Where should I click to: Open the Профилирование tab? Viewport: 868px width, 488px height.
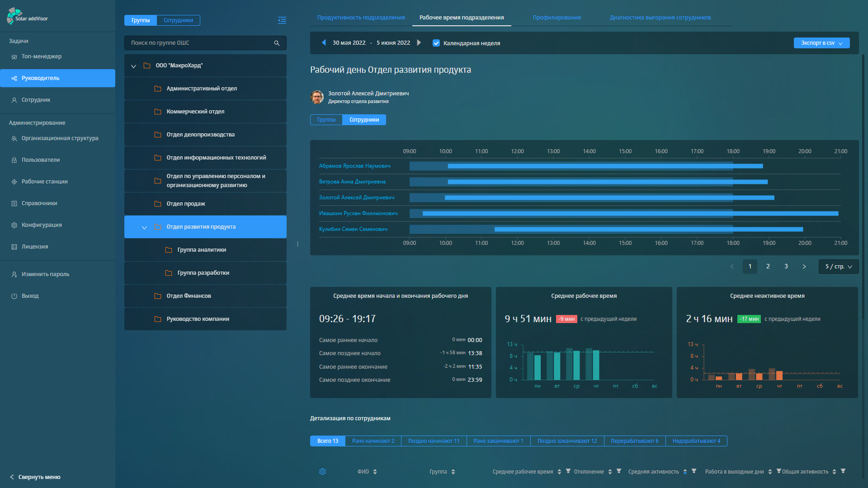click(x=557, y=18)
